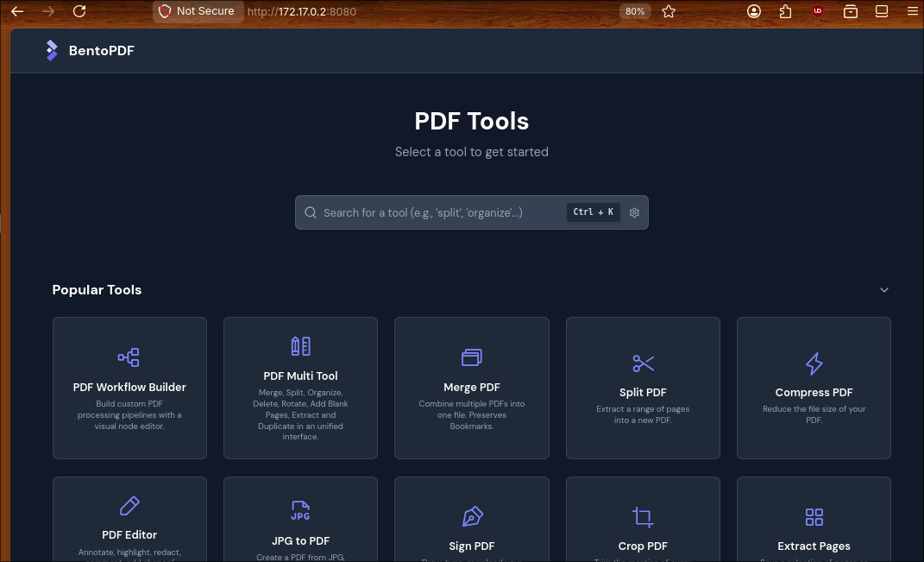Image resolution: width=924 pixels, height=562 pixels.
Task: Click the PDF Workflow Builder node icon
Action: pyautogui.click(x=129, y=357)
